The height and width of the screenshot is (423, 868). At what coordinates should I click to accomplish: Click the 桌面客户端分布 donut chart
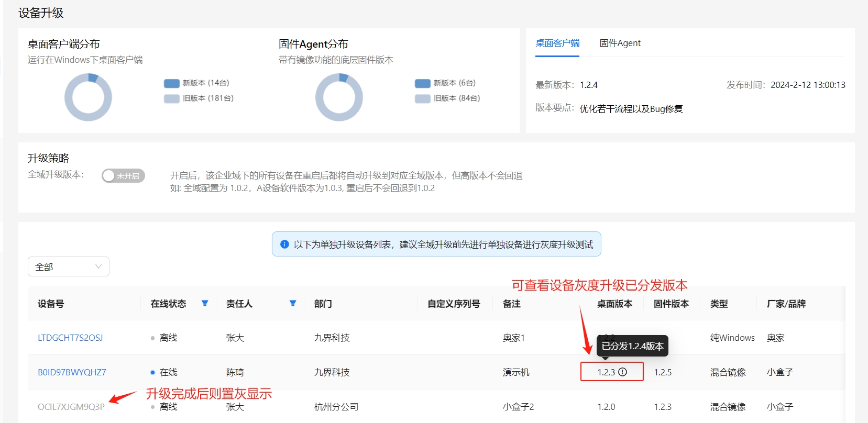pyautogui.click(x=88, y=97)
